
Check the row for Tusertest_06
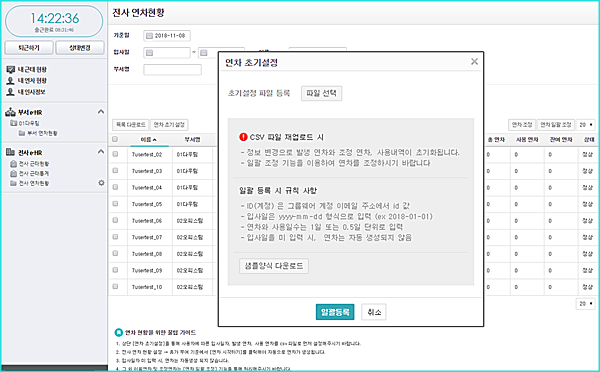[x=115, y=220]
